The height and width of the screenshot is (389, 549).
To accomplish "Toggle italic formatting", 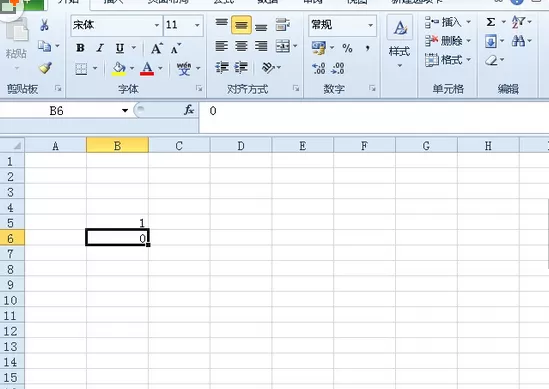I will [100, 48].
